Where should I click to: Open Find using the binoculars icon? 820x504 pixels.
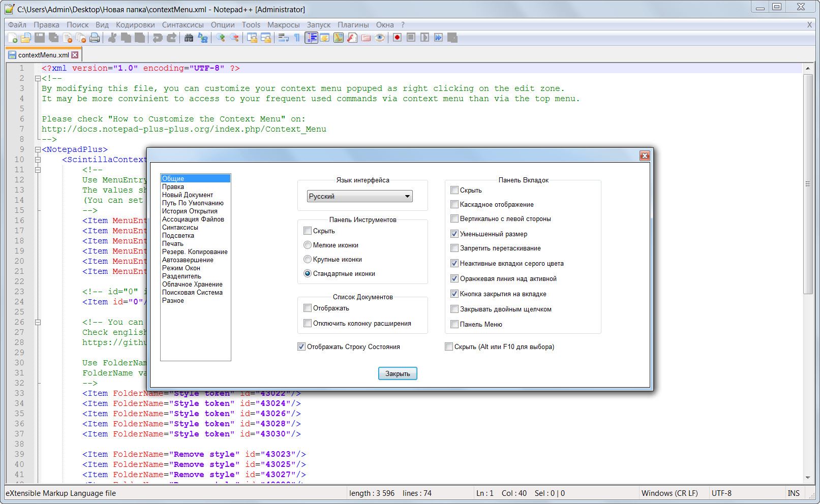point(189,38)
